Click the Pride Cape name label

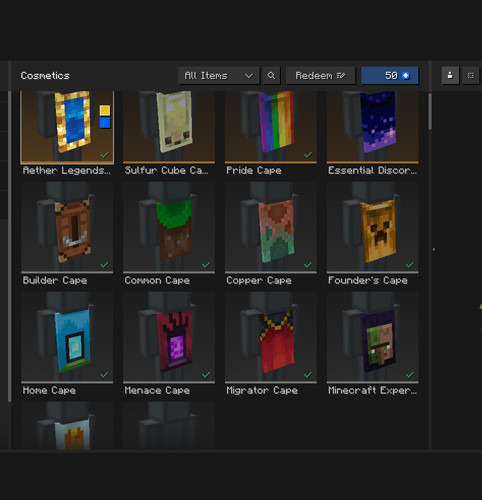254,171
